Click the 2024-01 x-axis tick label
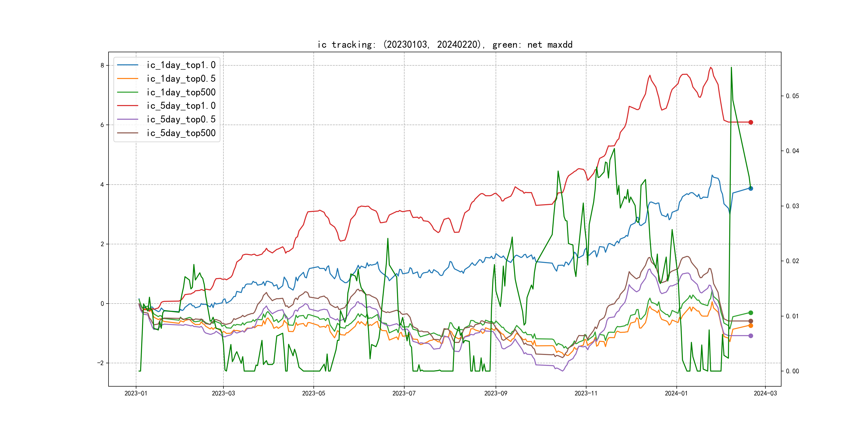Viewport: 868px width, 434px height. click(676, 393)
